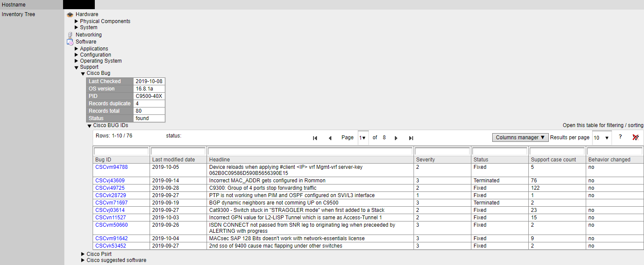Open bug CSCvk28729
The image size is (644, 265).
click(110, 195)
